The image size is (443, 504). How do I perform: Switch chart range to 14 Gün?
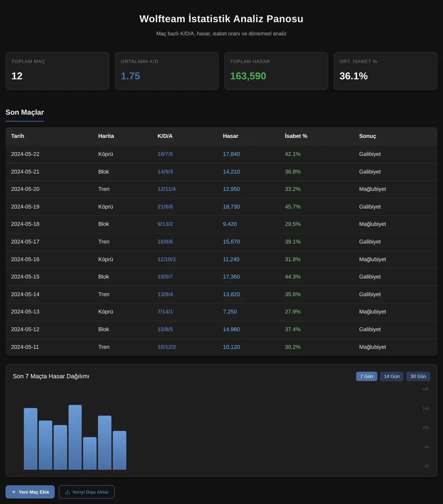[392, 376]
